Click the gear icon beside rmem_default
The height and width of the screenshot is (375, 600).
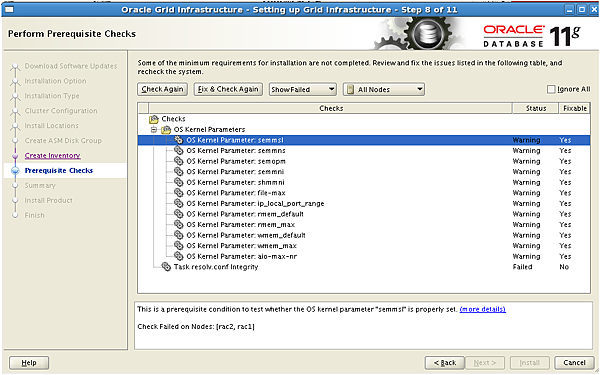(x=178, y=214)
